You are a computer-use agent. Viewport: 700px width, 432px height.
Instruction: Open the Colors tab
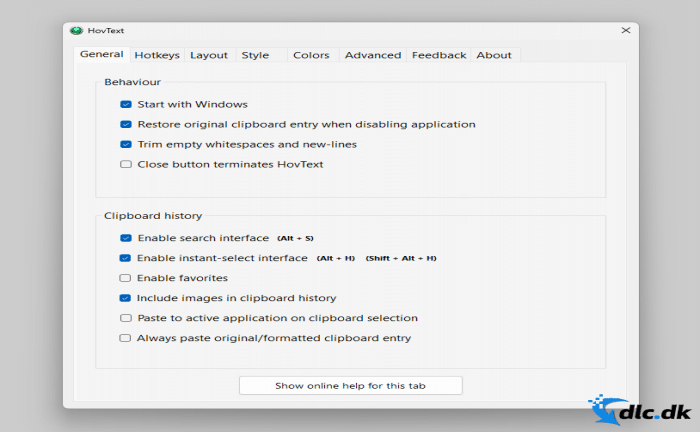pyautogui.click(x=311, y=55)
